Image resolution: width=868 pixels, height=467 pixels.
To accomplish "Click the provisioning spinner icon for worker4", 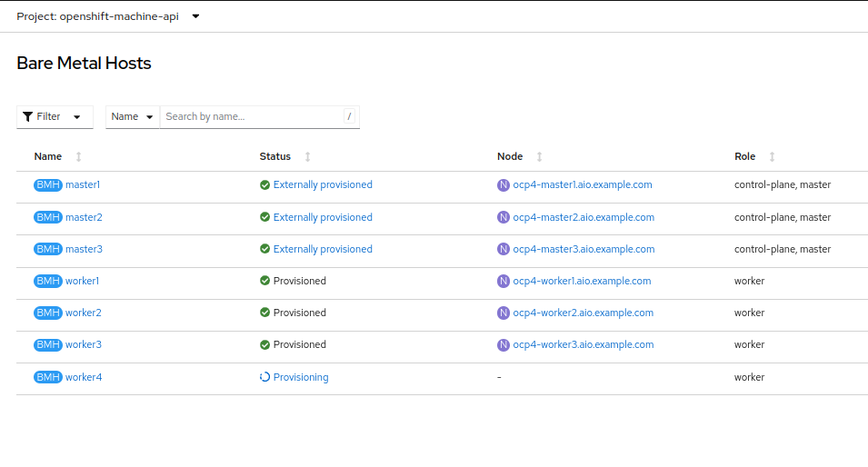I will pos(264,377).
